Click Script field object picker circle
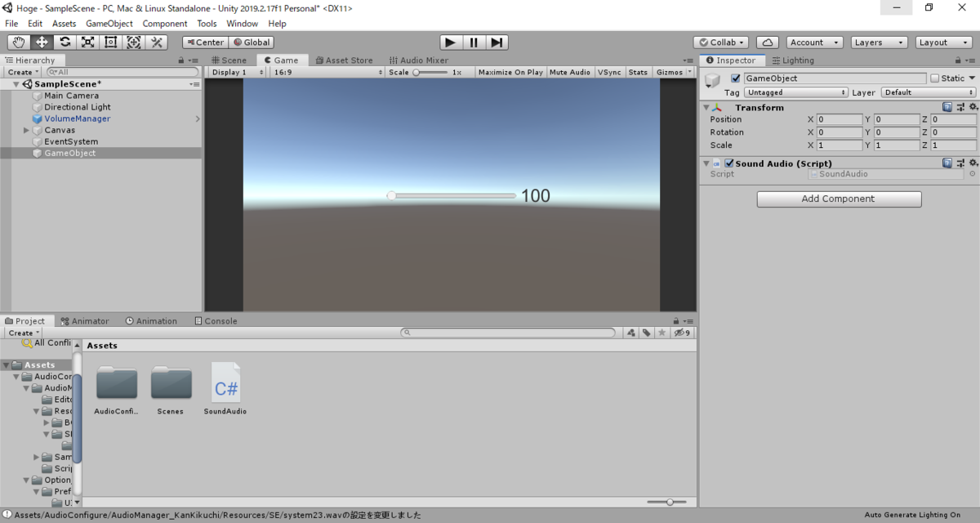 coord(972,174)
